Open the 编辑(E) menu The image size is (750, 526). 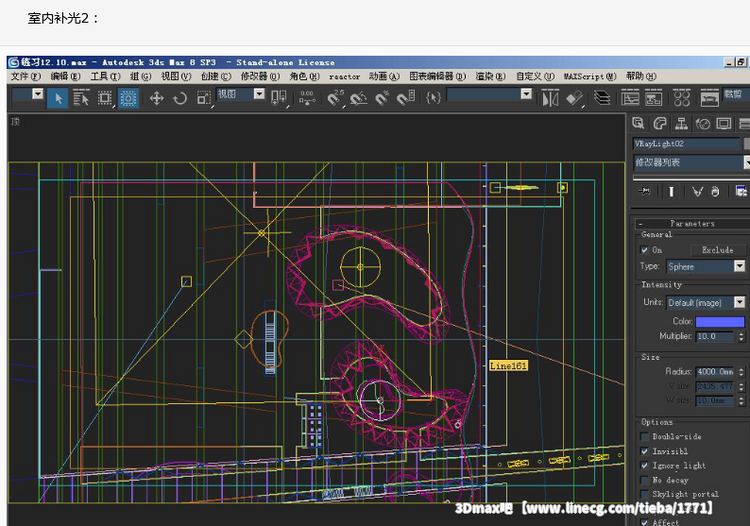[66, 76]
